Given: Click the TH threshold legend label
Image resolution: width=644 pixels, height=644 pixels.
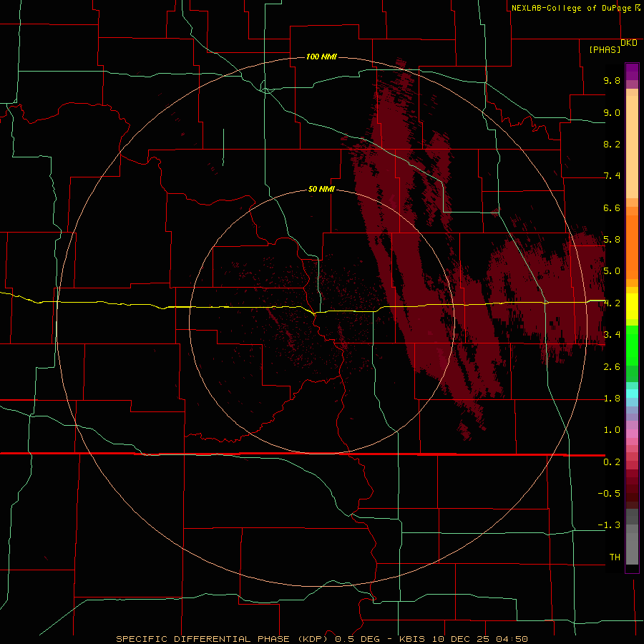Looking at the screenshot, I should (615, 557).
